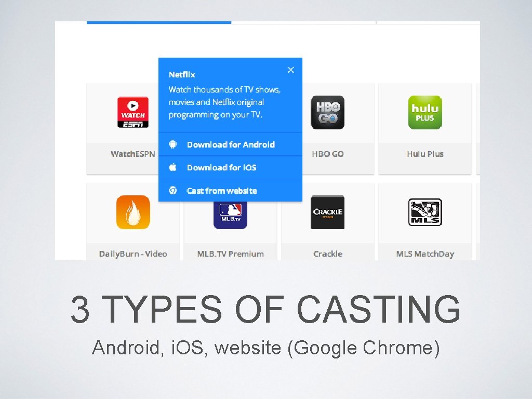Click the Crackle label
The image size is (532, 399).
[x=328, y=254]
